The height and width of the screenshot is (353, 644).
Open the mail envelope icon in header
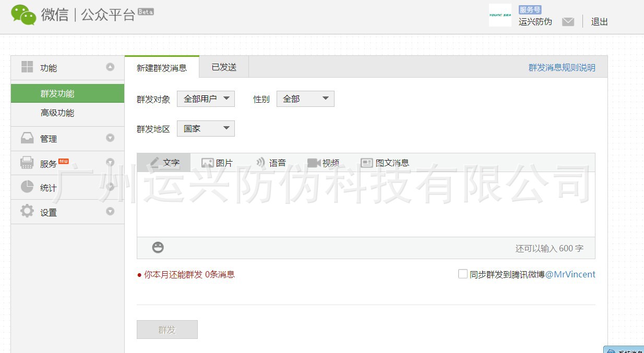pyautogui.click(x=568, y=22)
